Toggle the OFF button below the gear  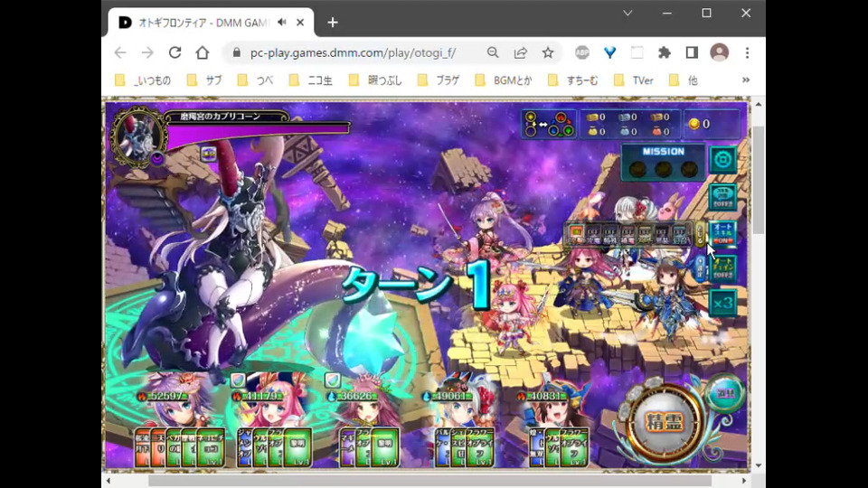click(723, 197)
